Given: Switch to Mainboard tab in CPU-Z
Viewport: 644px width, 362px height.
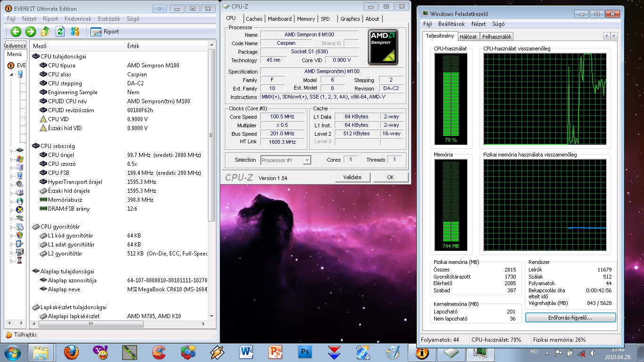Looking at the screenshot, I should point(280,19).
